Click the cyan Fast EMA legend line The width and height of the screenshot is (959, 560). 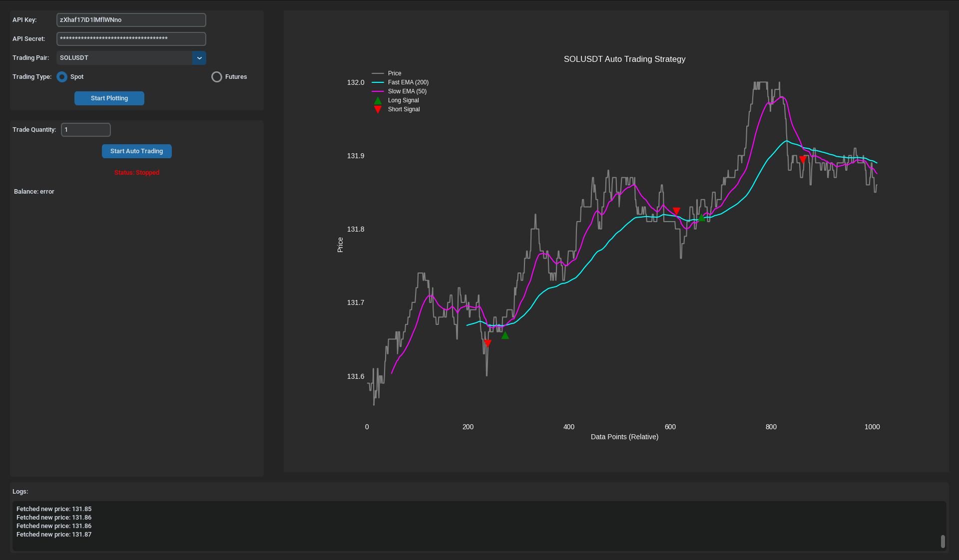pyautogui.click(x=378, y=82)
